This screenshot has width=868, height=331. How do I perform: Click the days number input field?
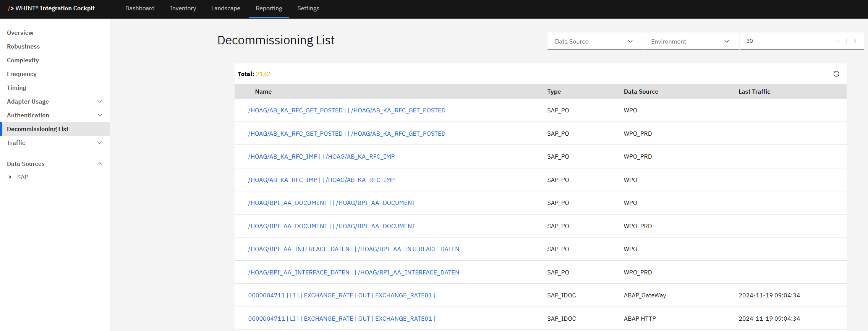[x=783, y=41]
